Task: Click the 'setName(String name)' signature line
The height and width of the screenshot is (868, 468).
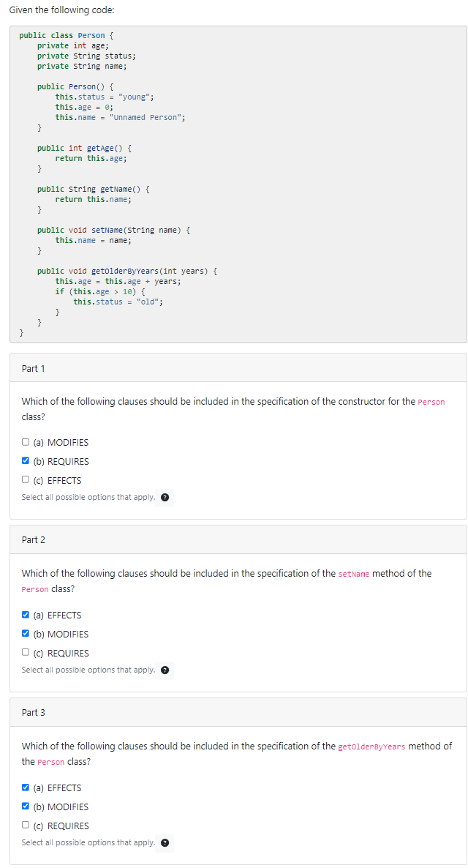Action: (x=113, y=230)
